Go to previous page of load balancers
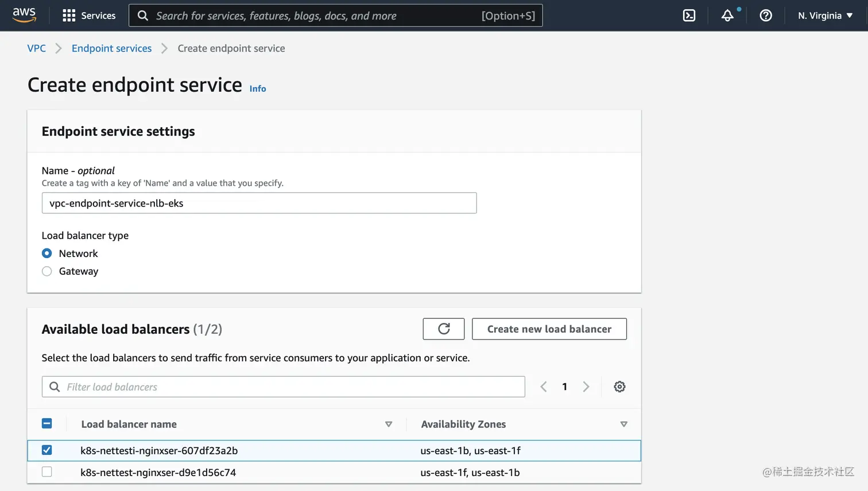868x491 pixels. 544,387
